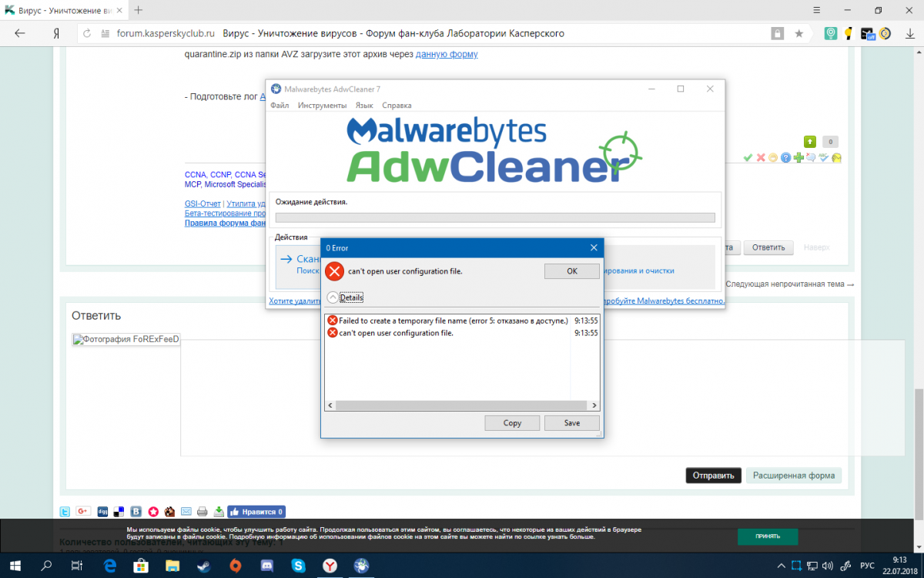Click the Отправить button
The image size is (924, 578).
point(714,476)
